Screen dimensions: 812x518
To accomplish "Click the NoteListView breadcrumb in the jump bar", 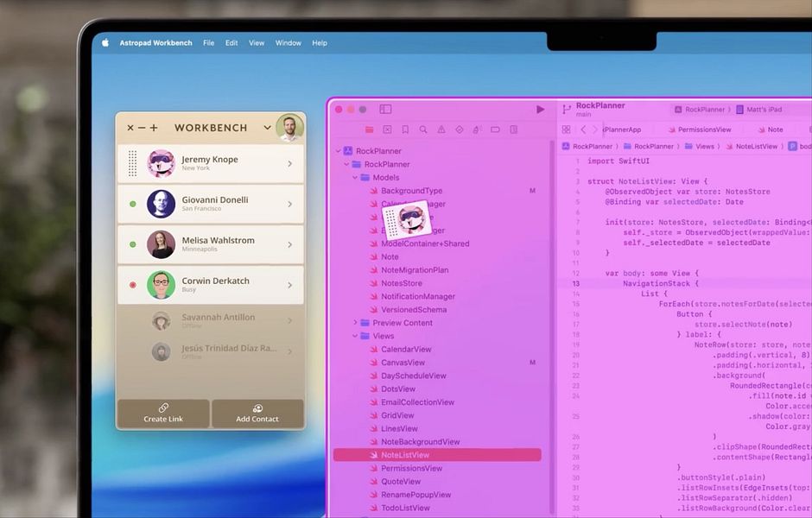I will tap(752, 147).
